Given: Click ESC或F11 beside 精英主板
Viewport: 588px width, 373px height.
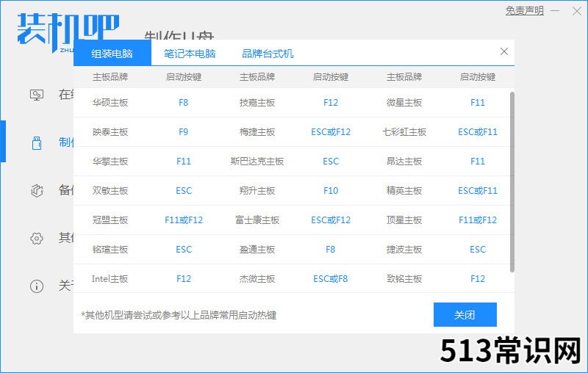Looking at the screenshot, I should click(478, 191).
